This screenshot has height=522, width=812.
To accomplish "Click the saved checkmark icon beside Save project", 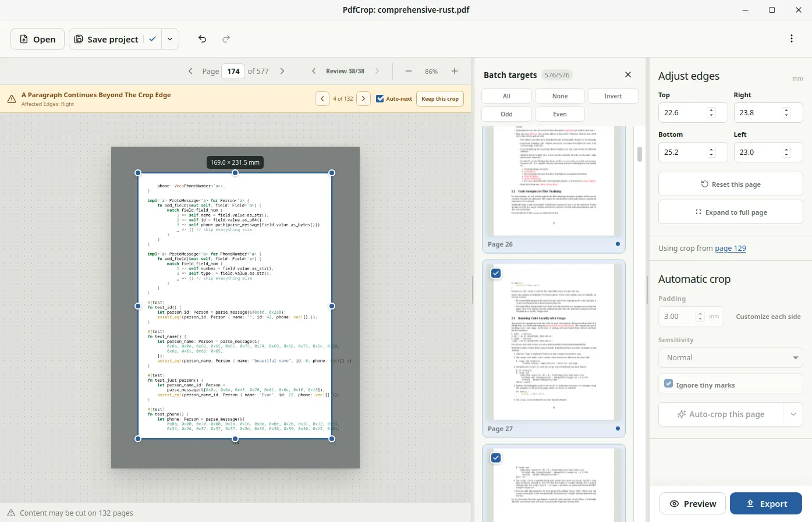I will click(x=153, y=39).
